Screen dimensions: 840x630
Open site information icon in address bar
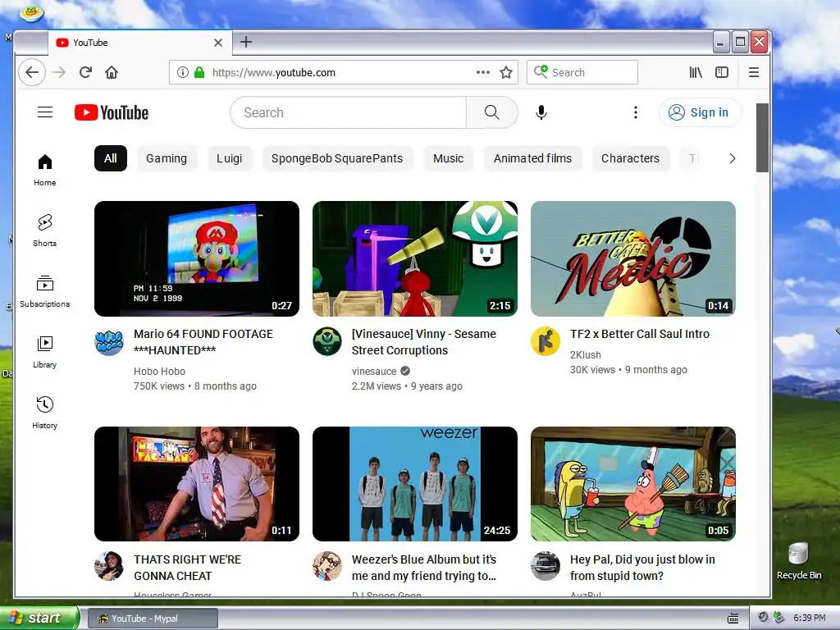tap(183, 72)
